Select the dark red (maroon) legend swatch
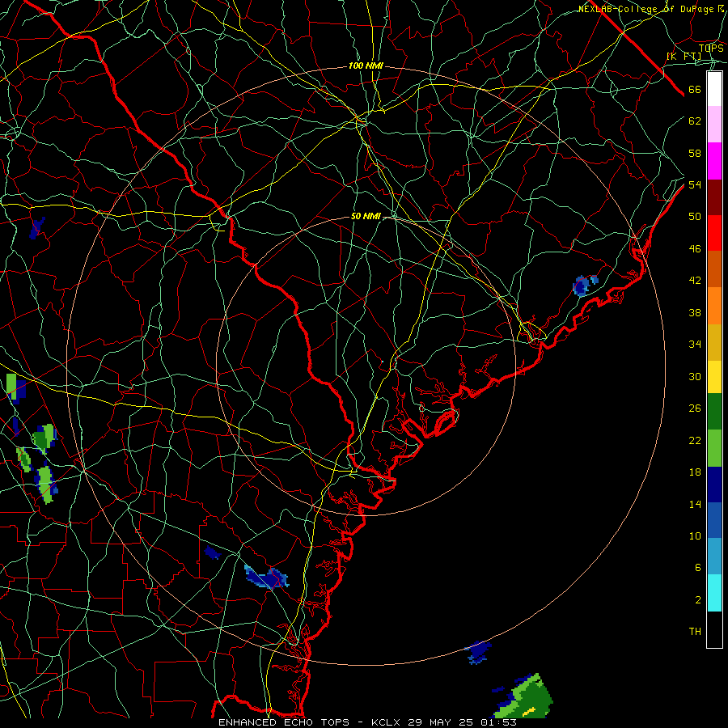The image size is (728, 728). 714,197
